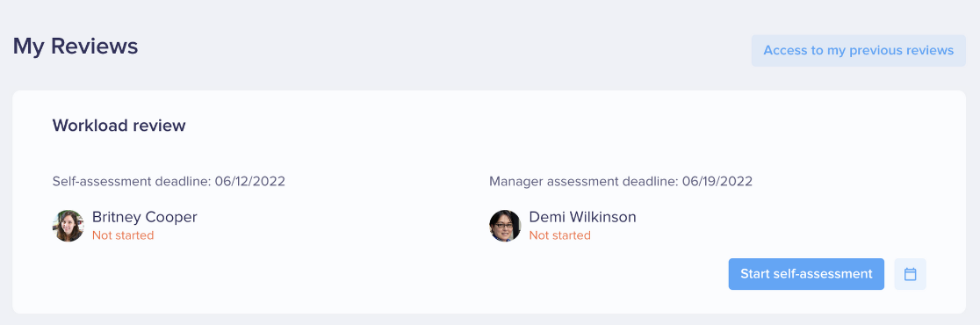Viewport: 980px width, 325px height.
Task: Open the calendar icon next to Start self-assessment
Action: pyautogui.click(x=910, y=274)
